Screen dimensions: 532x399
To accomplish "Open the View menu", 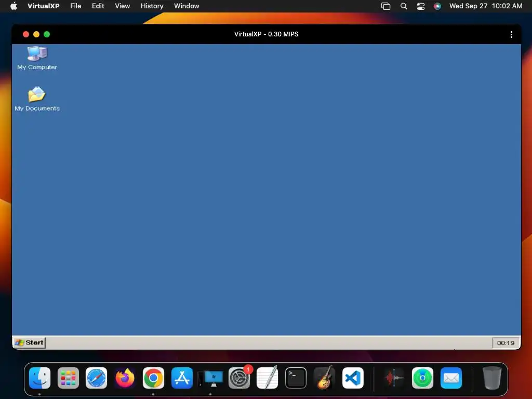I will pyautogui.click(x=123, y=6).
